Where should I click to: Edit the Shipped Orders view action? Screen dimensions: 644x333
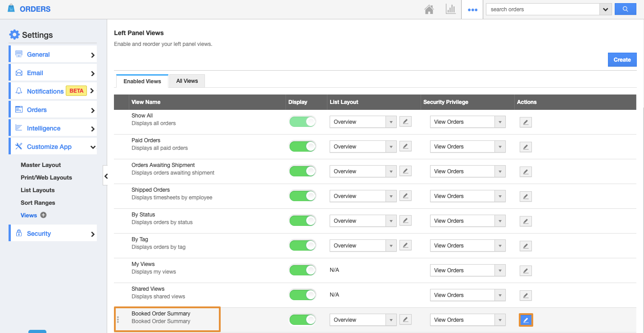click(x=526, y=196)
